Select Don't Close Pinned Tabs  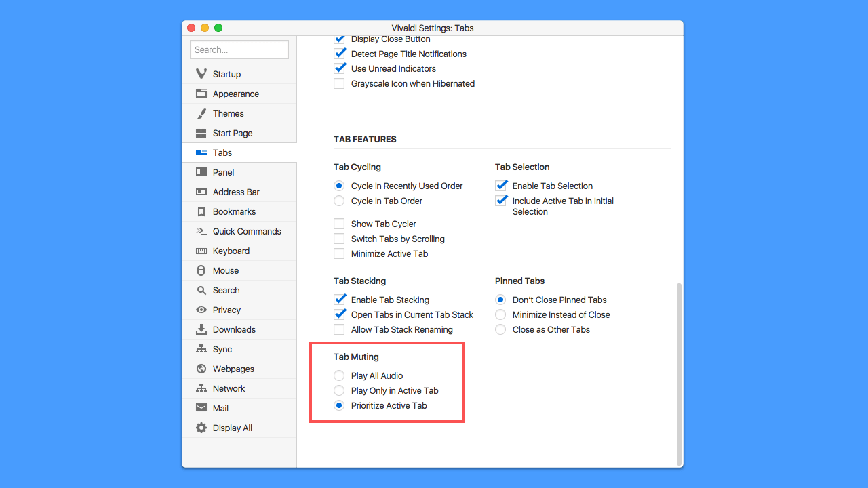pos(500,300)
